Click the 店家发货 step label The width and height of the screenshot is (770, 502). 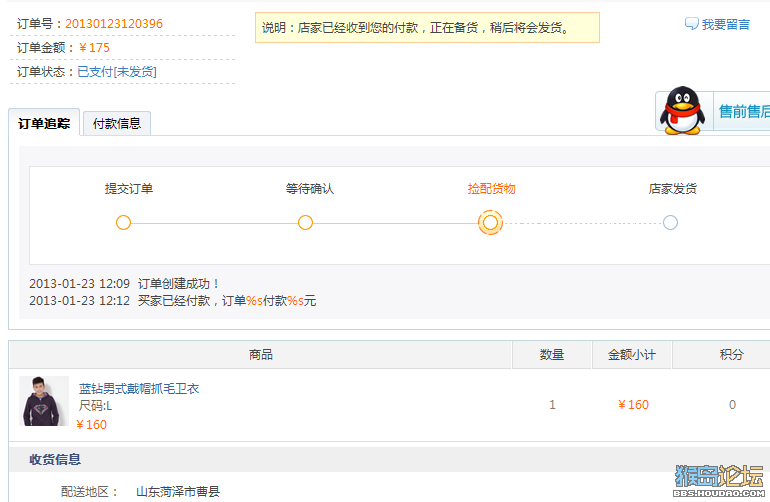673,189
